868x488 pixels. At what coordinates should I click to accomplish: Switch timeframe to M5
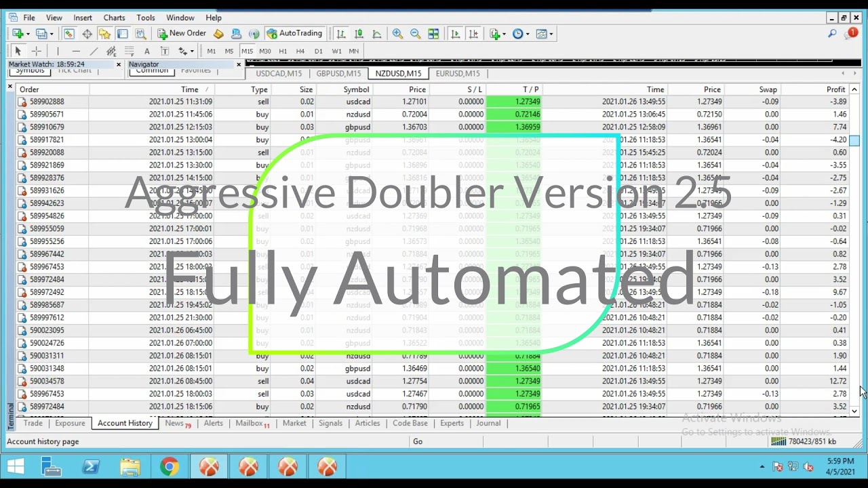pyautogui.click(x=229, y=51)
